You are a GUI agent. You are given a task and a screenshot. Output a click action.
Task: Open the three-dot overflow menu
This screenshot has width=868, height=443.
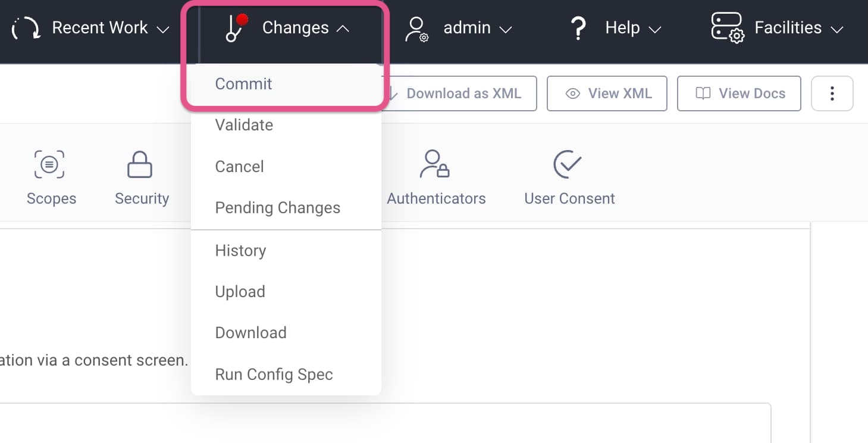coord(832,93)
